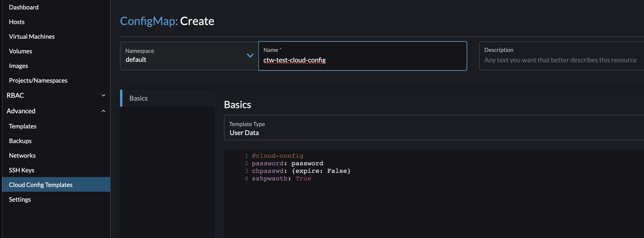Open Templates under Advanced
The height and width of the screenshot is (238, 644).
[23, 126]
